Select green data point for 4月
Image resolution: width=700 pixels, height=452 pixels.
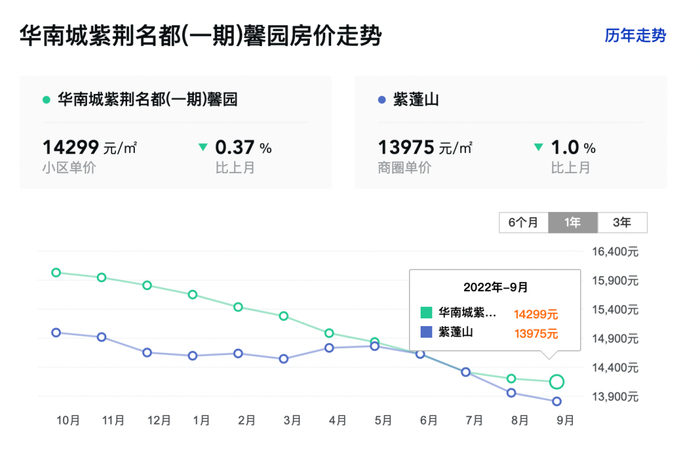click(329, 333)
